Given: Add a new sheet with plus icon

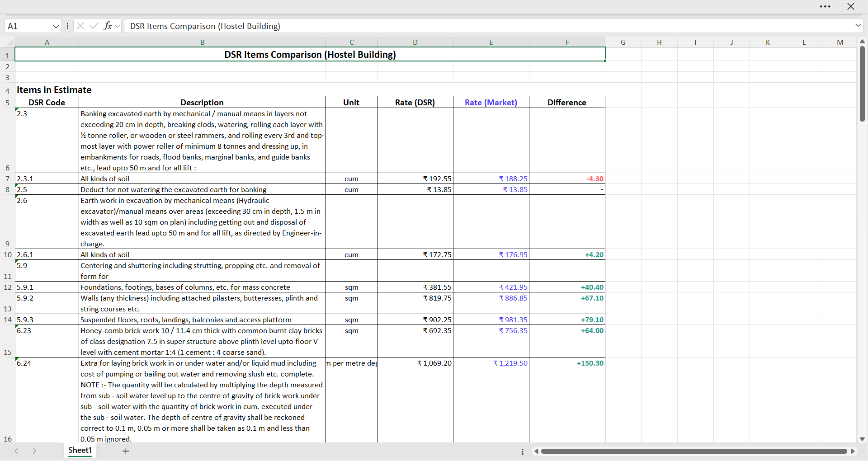Looking at the screenshot, I should click(126, 451).
